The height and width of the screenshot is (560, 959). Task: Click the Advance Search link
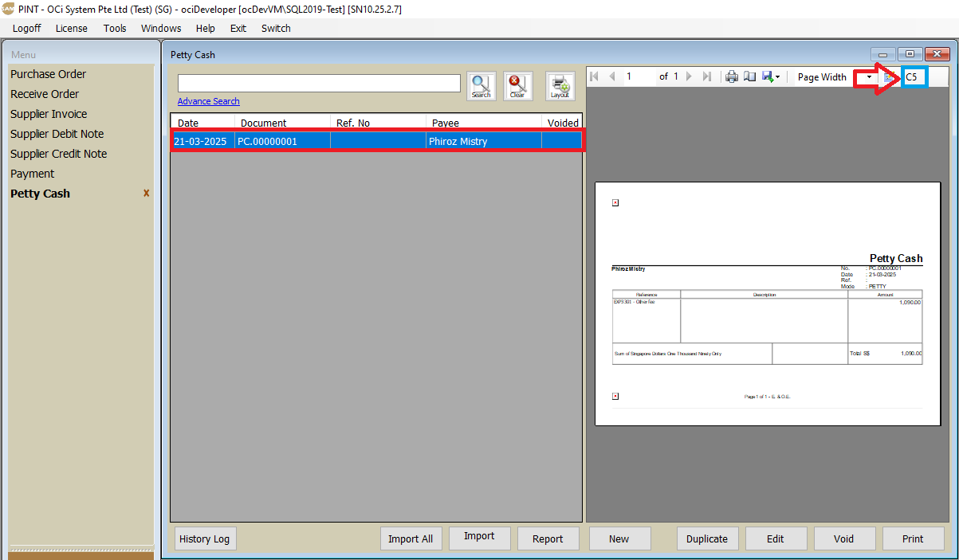208,101
